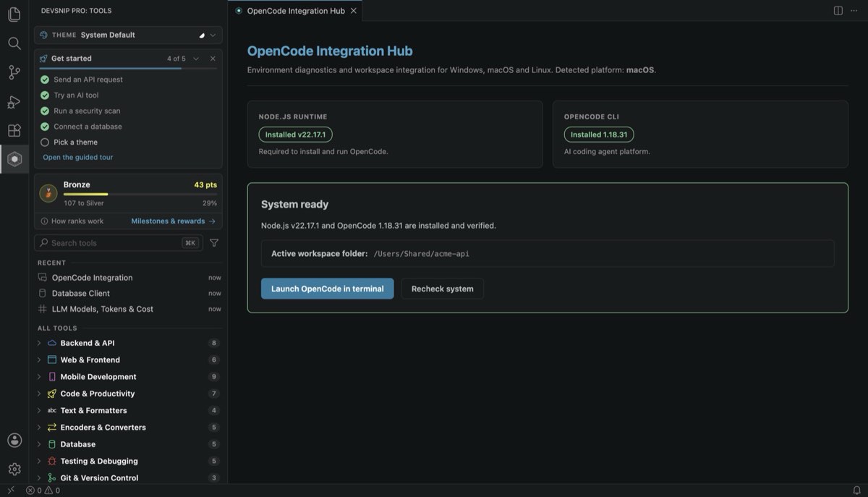868x497 pixels.
Task: Click the Get started progress bar
Action: (x=128, y=69)
